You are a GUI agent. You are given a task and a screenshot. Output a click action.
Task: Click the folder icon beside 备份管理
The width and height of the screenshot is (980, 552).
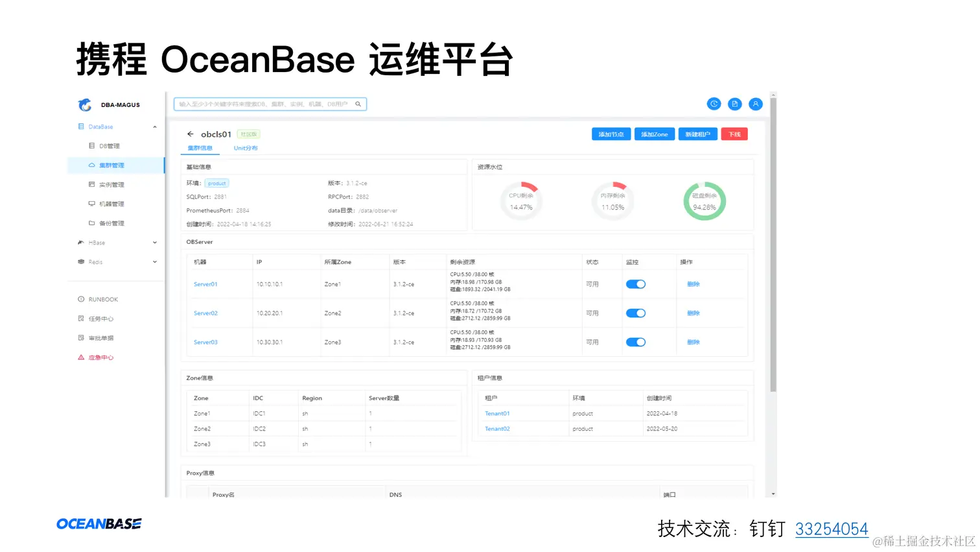tap(92, 223)
